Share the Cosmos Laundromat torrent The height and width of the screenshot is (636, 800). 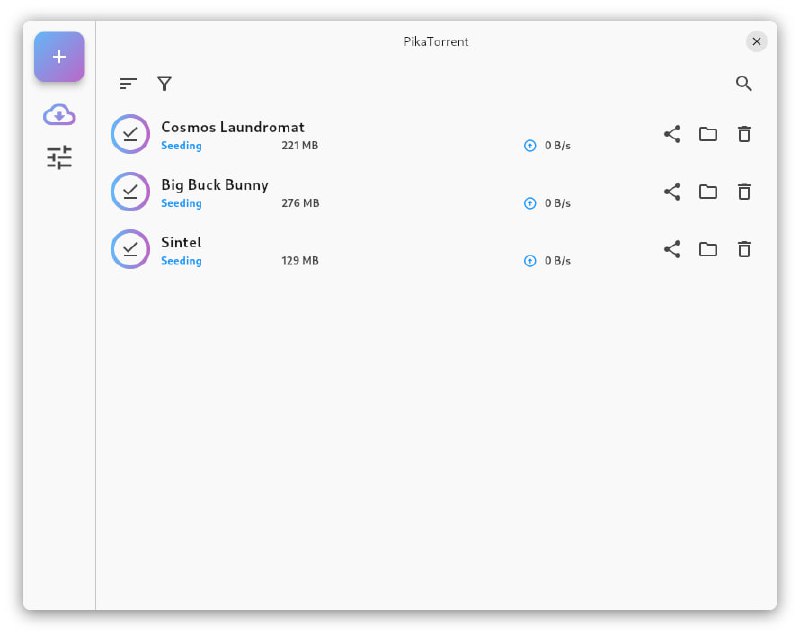pos(672,134)
